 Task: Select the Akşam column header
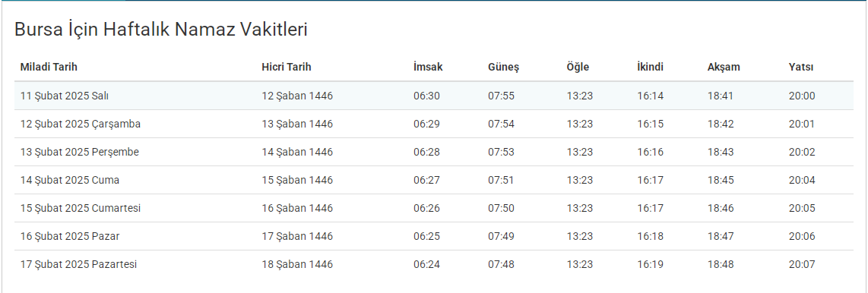[x=724, y=68]
